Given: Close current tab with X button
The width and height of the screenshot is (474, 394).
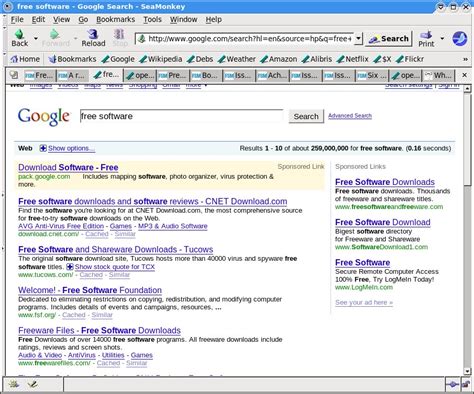Looking at the screenshot, I should click(x=464, y=75).
